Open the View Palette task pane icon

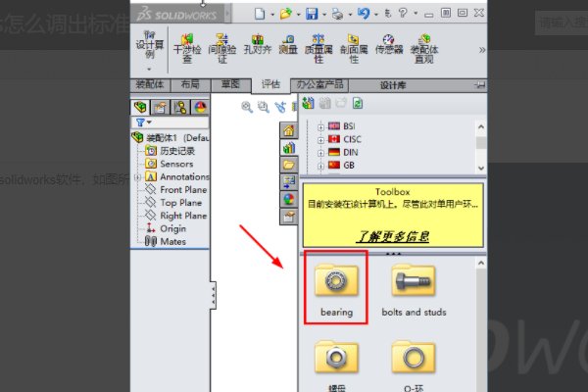point(289,182)
